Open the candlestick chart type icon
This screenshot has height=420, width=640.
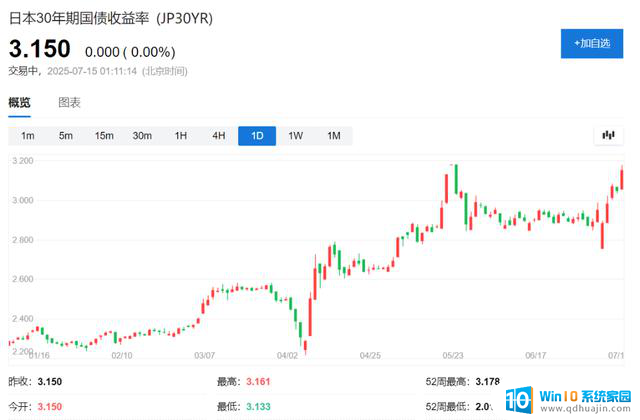click(608, 135)
